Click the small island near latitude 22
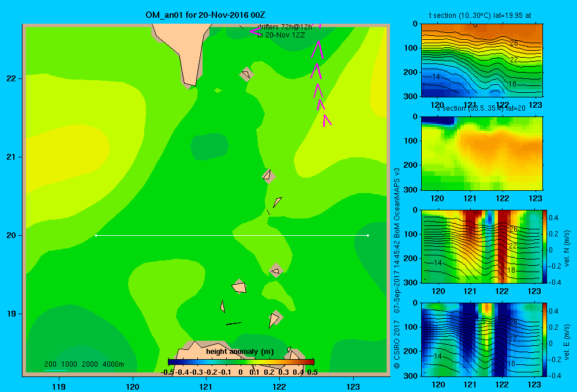Image resolution: width=577 pixels, height=392 pixels. pos(246,74)
